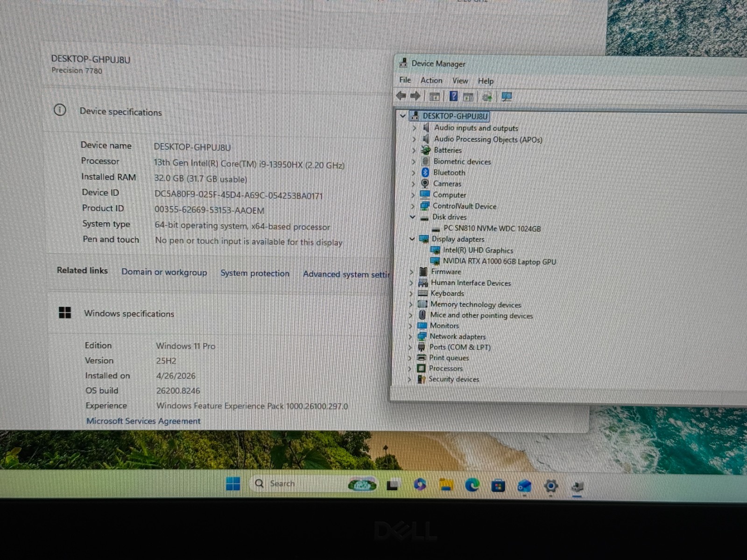Click the Product ID value 00355-62669-53153-AAOEM
This screenshot has width=747, height=560.
pos(209,210)
